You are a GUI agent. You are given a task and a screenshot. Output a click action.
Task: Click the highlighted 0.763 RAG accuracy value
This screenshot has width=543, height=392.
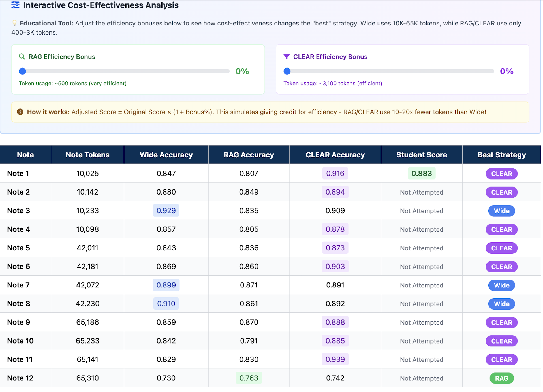(249, 378)
